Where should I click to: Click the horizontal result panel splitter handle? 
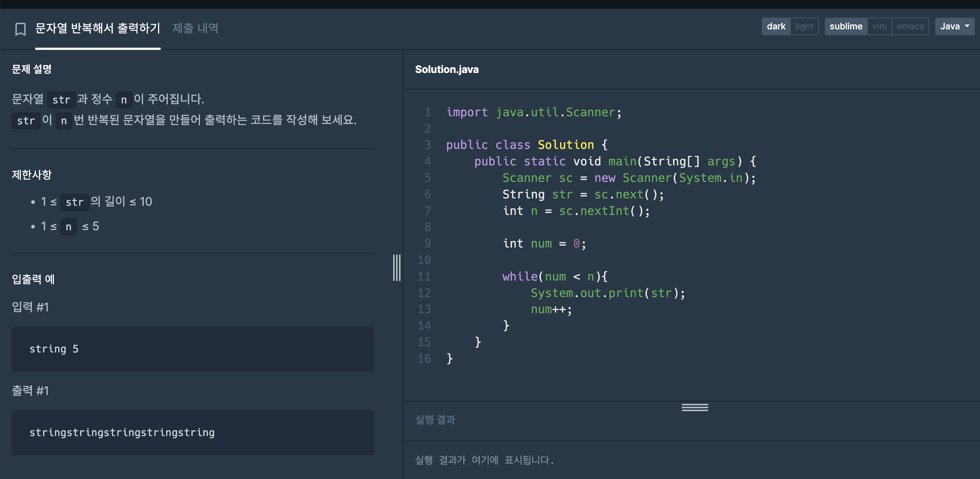tap(695, 407)
